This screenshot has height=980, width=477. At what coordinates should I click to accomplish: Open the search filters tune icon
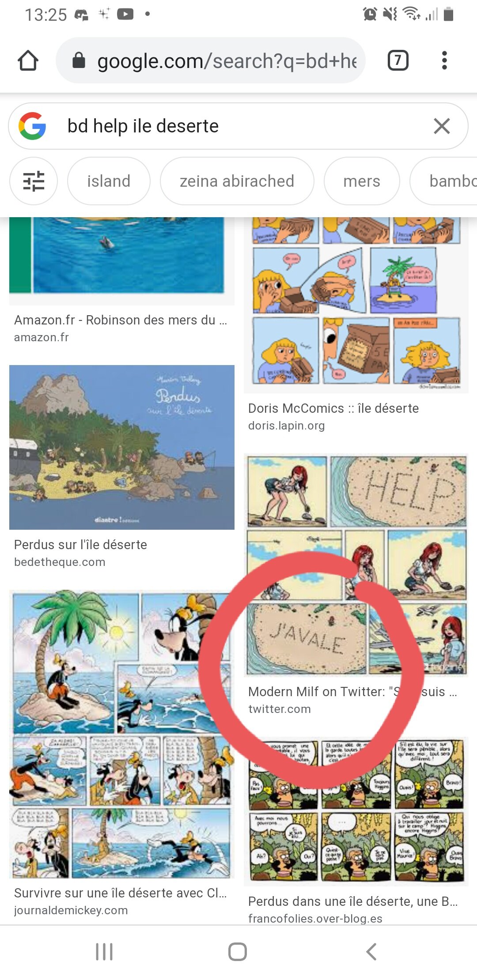[x=34, y=181]
